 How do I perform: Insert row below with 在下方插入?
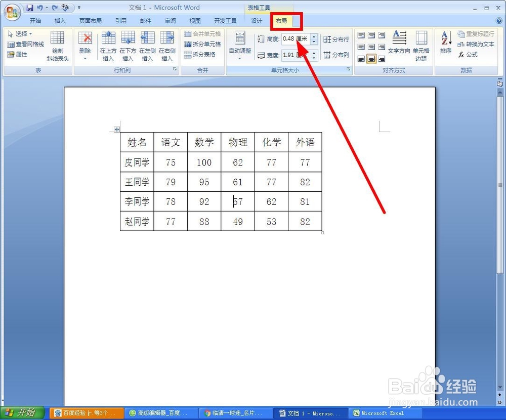click(x=128, y=46)
